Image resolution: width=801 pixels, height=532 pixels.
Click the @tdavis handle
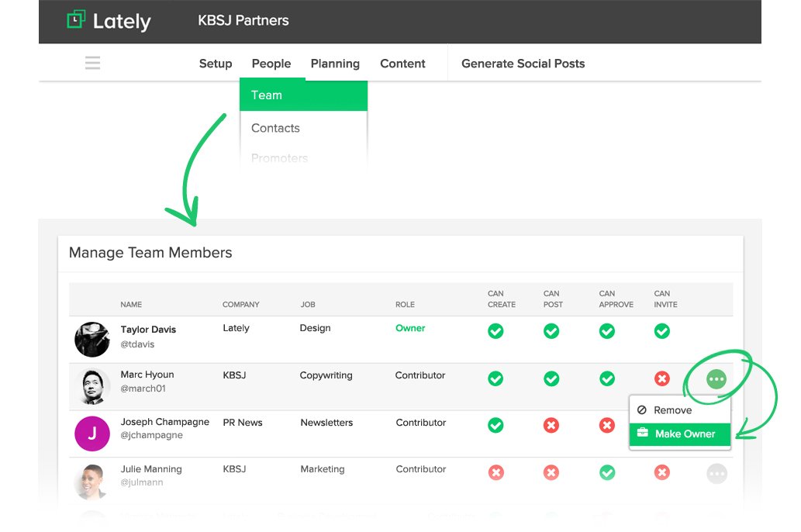(x=137, y=344)
